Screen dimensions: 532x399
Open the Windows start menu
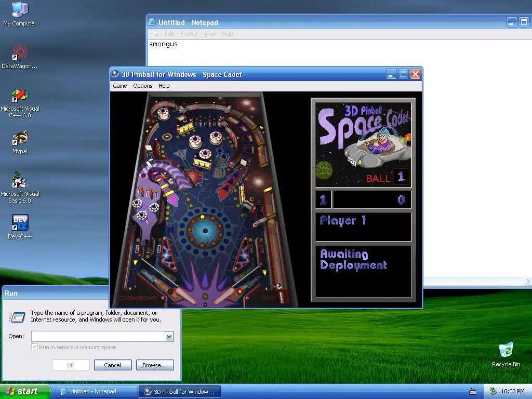pyautogui.click(x=24, y=391)
